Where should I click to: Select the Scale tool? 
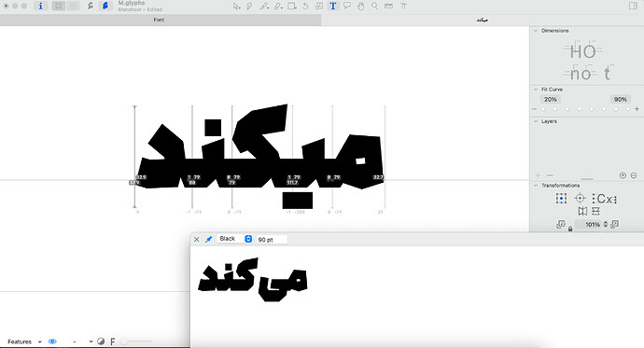[319, 7]
